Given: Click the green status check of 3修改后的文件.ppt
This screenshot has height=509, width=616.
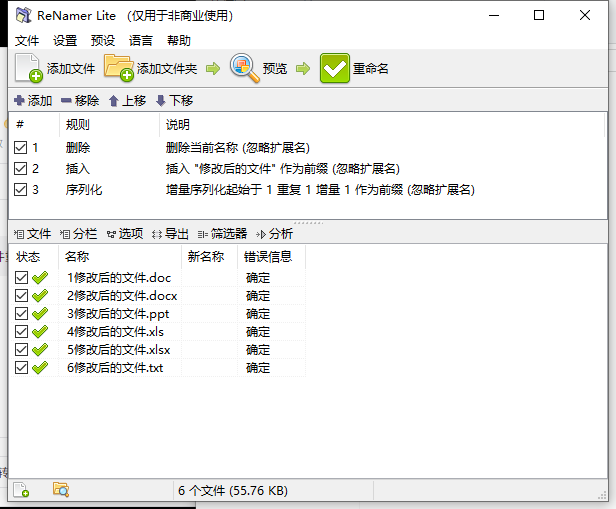Looking at the screenshot, I should 40,313.
